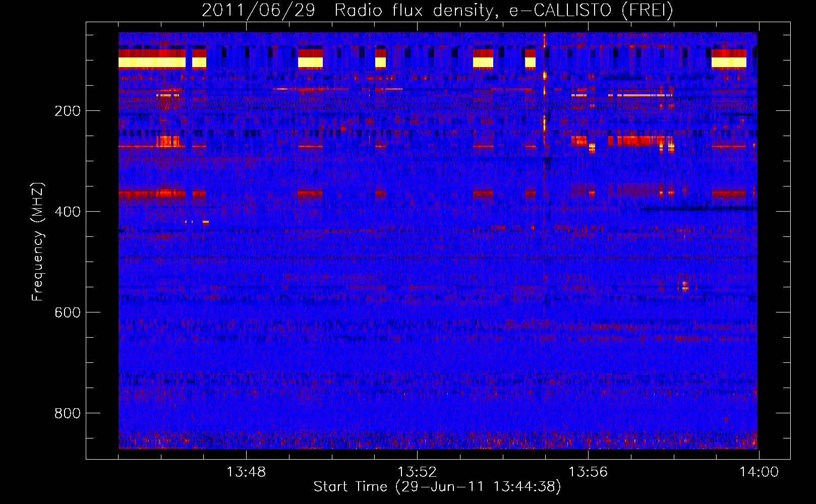Click the '2011/06/29' date in the title
Viewport: 816px width, 504px height.
[259, 10]
